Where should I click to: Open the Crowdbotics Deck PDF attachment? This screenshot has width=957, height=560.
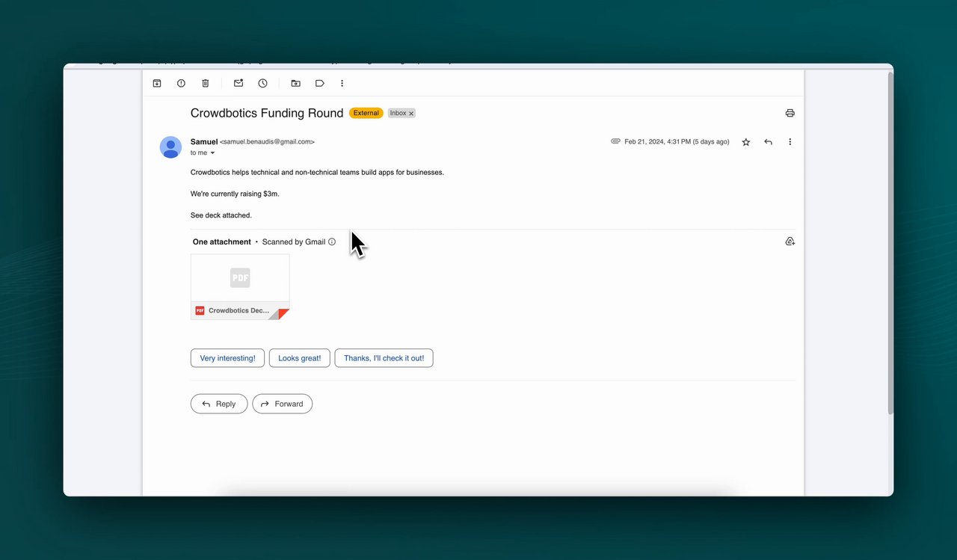tap(240, 287)
